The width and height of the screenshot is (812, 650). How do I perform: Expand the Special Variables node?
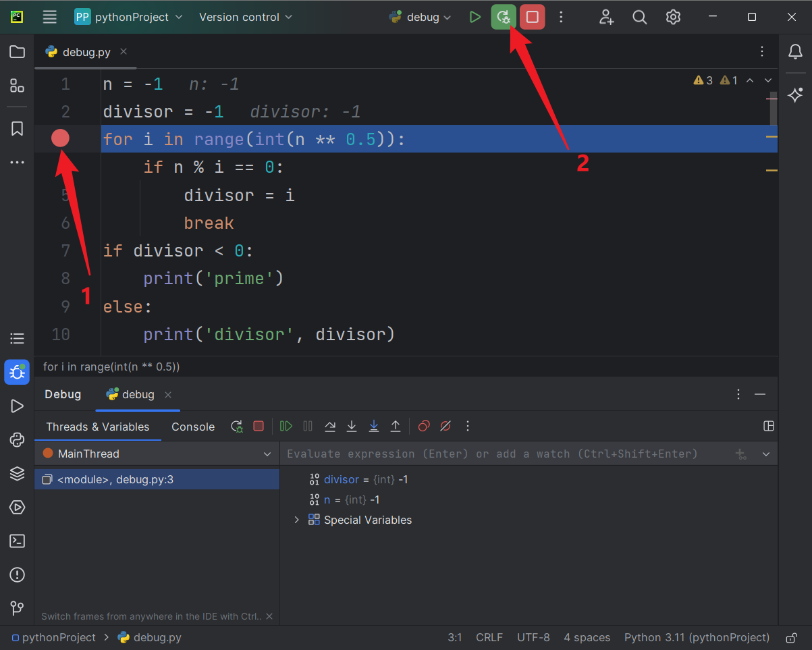click(296, 520)
